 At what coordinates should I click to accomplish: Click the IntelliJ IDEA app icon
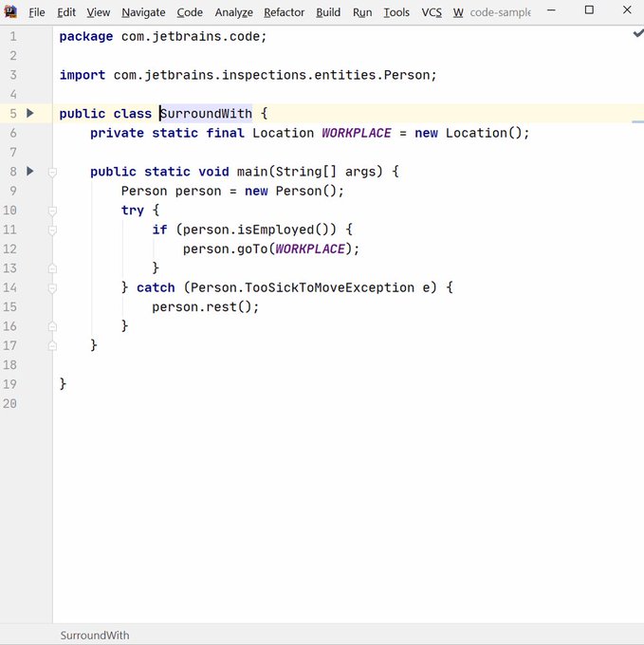(x=10, y=11)
